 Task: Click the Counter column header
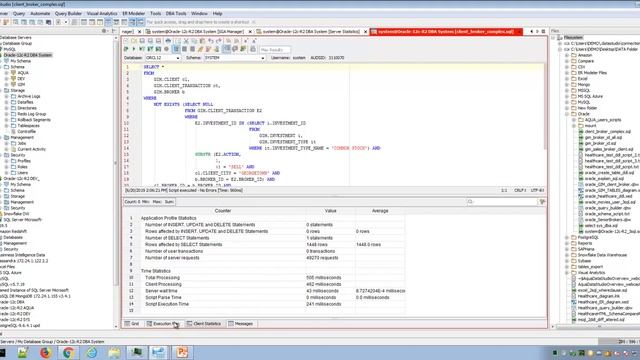pos(223,211)
